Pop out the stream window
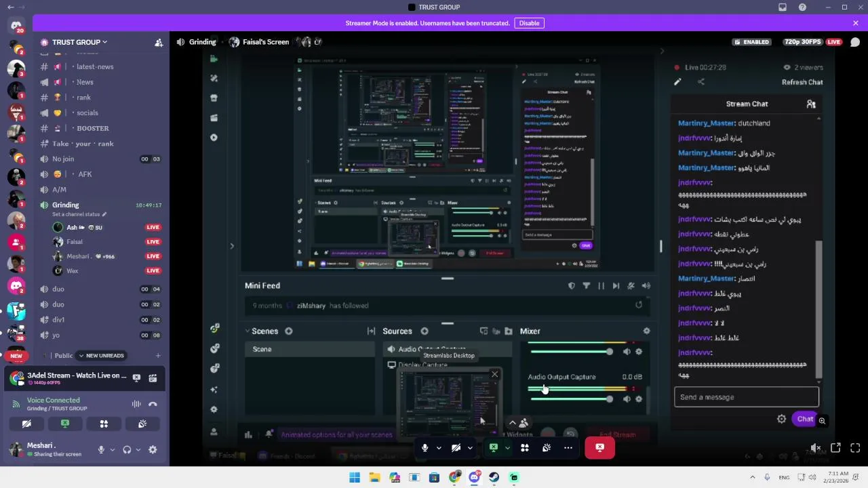 (x=835, y=448)
